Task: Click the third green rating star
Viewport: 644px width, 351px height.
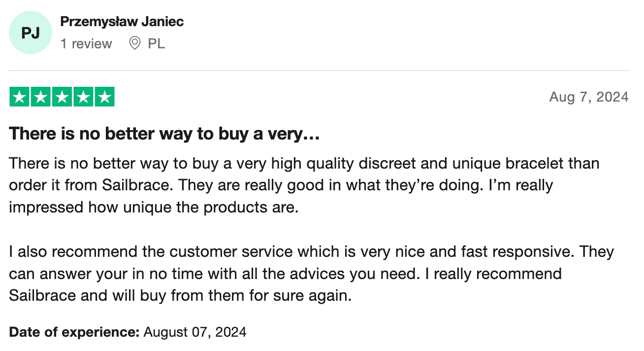Action: (x=62, y=97)
